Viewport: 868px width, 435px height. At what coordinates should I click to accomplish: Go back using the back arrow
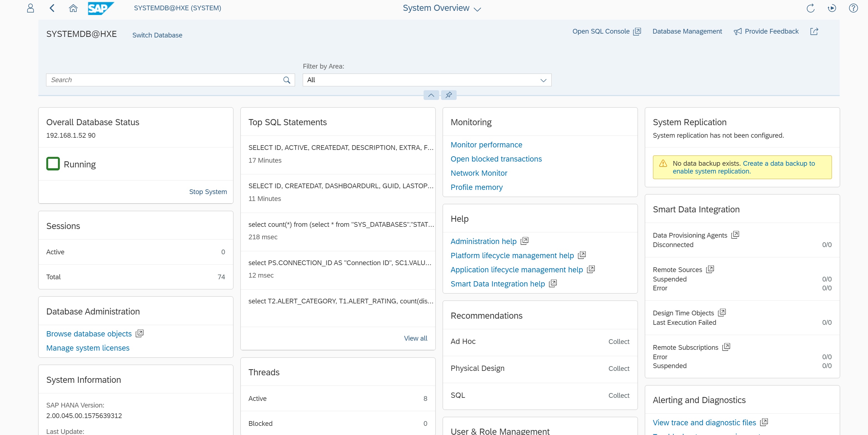(52, 8)
